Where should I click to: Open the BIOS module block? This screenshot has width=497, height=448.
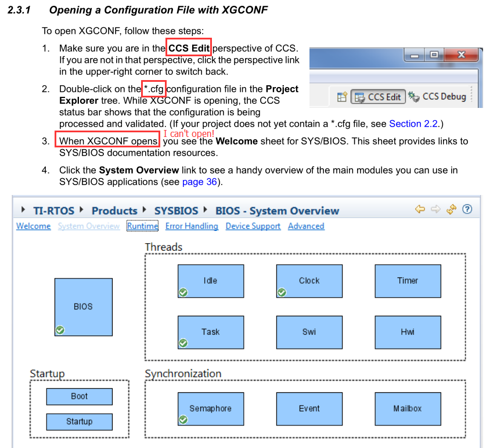point(84,306)
